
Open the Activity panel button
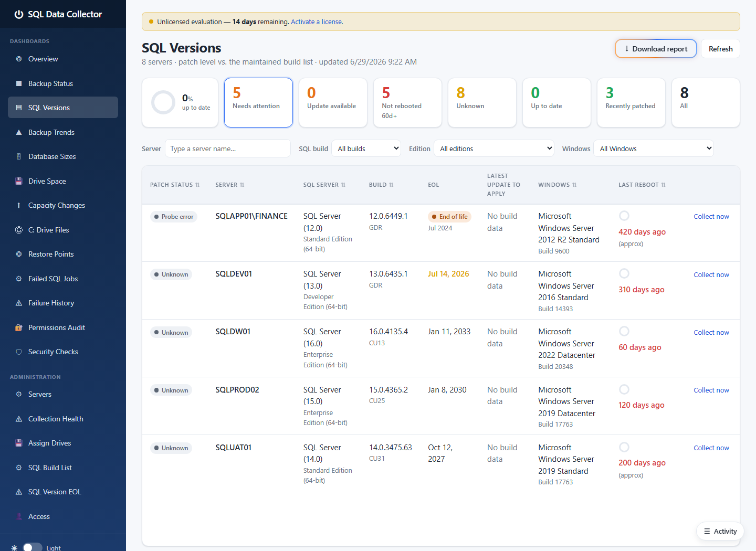click(x=720, y=531)
